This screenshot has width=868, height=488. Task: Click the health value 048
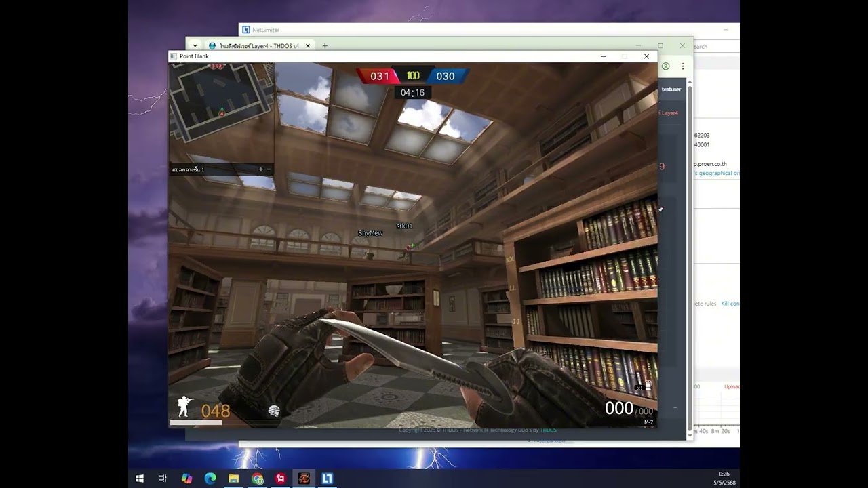216,411
